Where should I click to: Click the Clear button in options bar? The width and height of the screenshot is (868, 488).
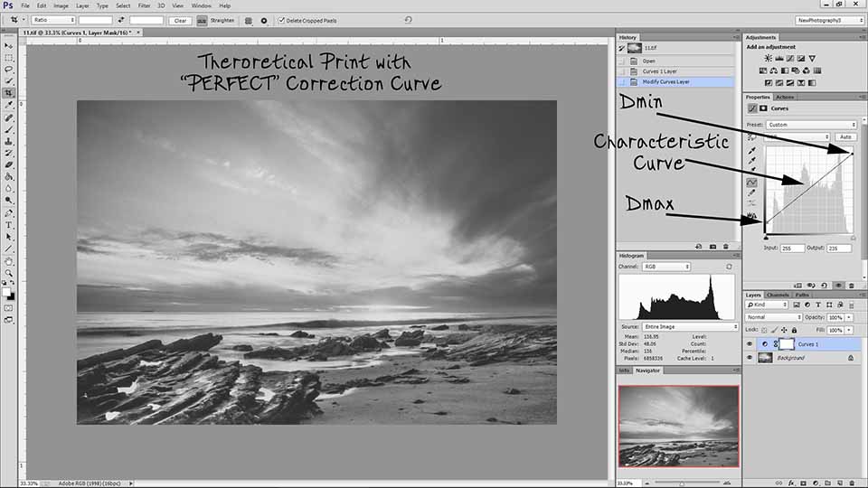180,20
